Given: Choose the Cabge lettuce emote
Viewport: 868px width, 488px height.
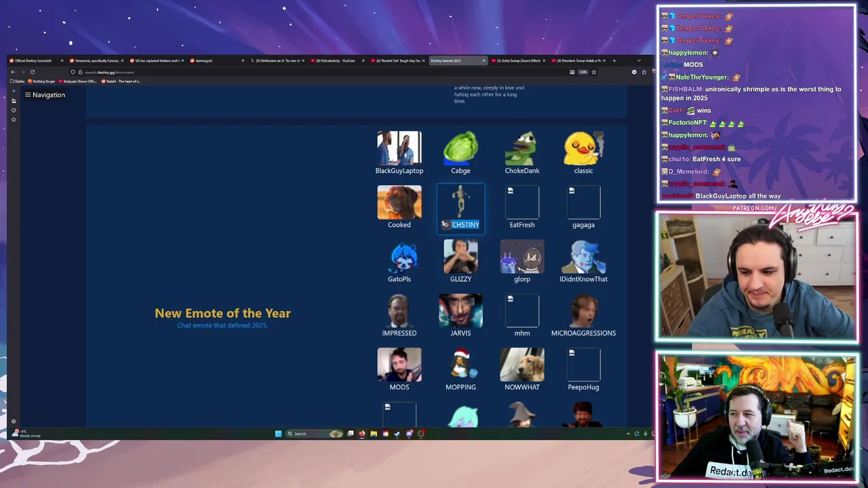Looking at the screenshot, I should (x=460, y=153).
